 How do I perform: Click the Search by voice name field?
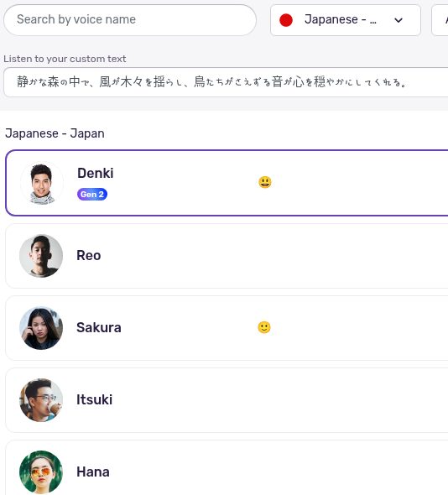(130, 20)
